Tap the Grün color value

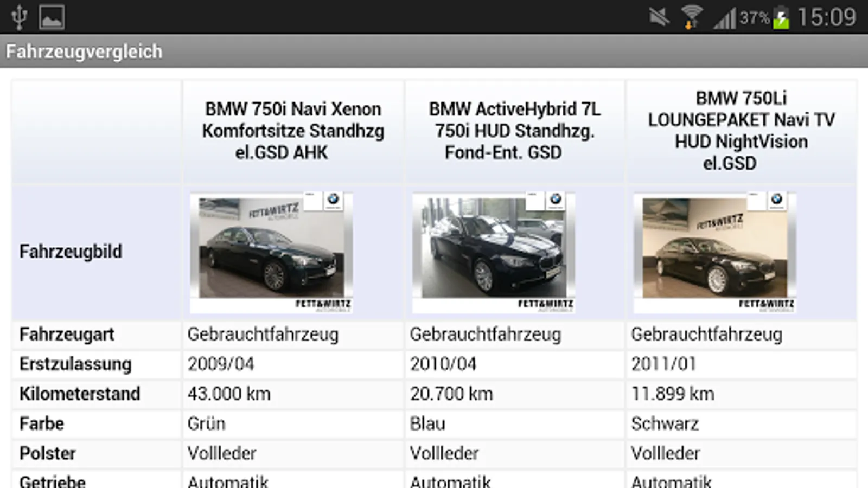coord(206,423)
